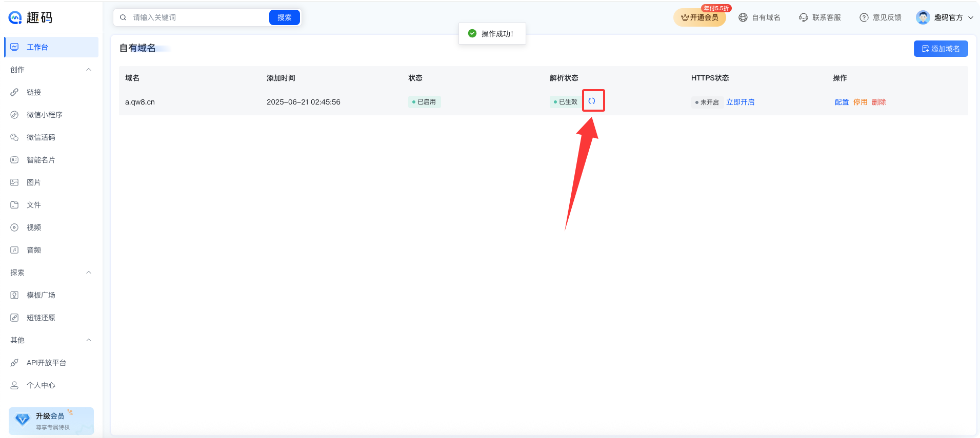Screen dimensions: 980x438
Task: Collapse the 探索 sidebar section
Action: coord(89,273)
